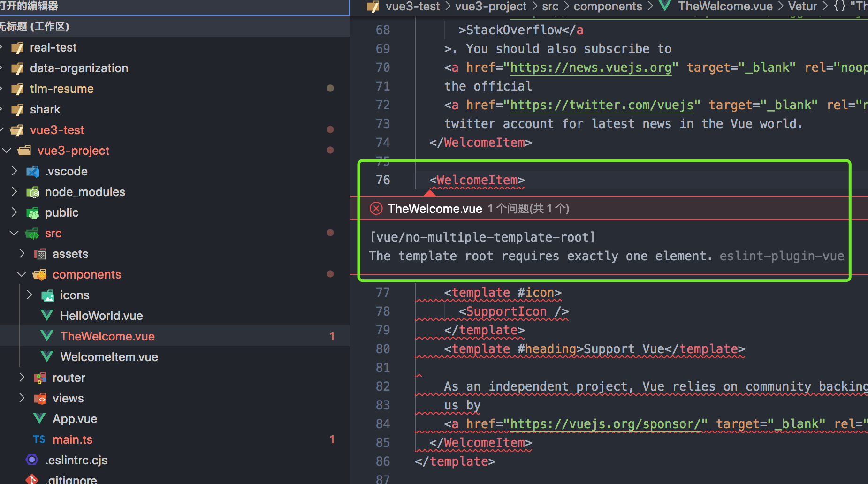Open the twitter.com/vuejs link in code
Screen dimensions: 868x484
(x=602, y=105)
